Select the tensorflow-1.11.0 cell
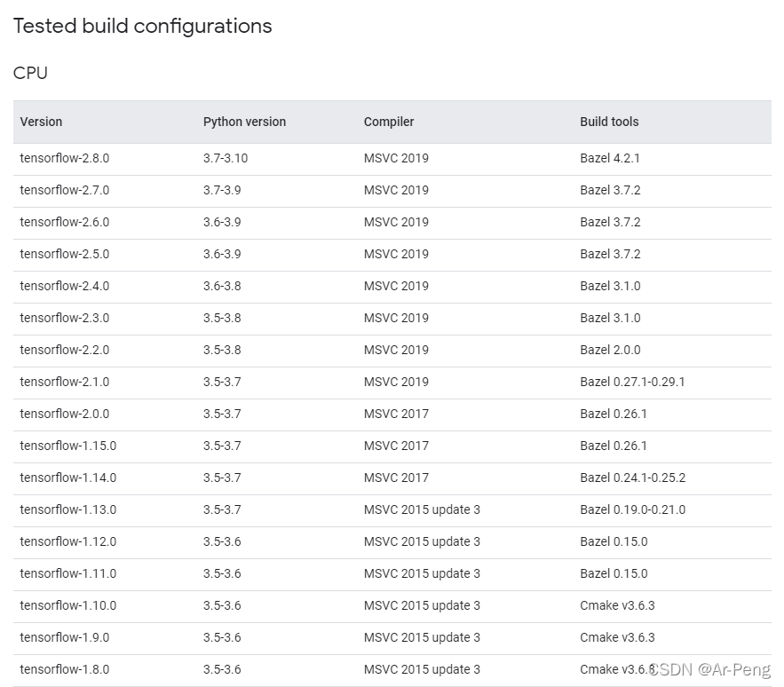 pyautogui.click(x=68, y=574)
